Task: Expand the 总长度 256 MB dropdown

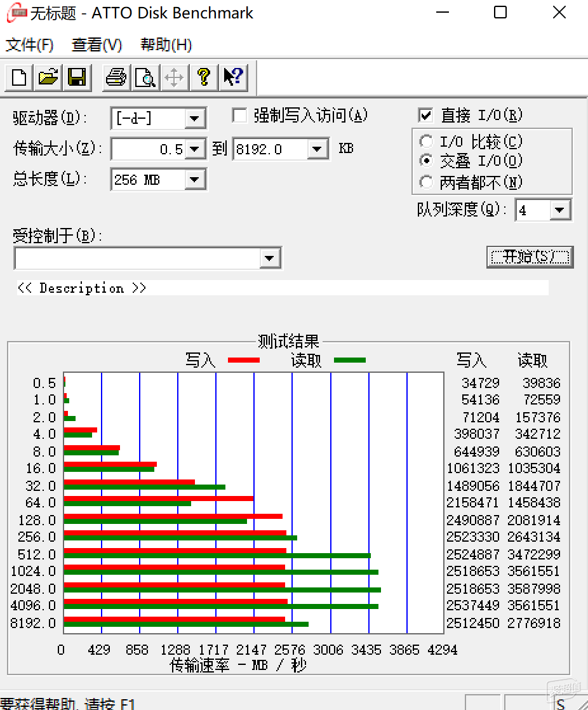Action: pos(195,180)
